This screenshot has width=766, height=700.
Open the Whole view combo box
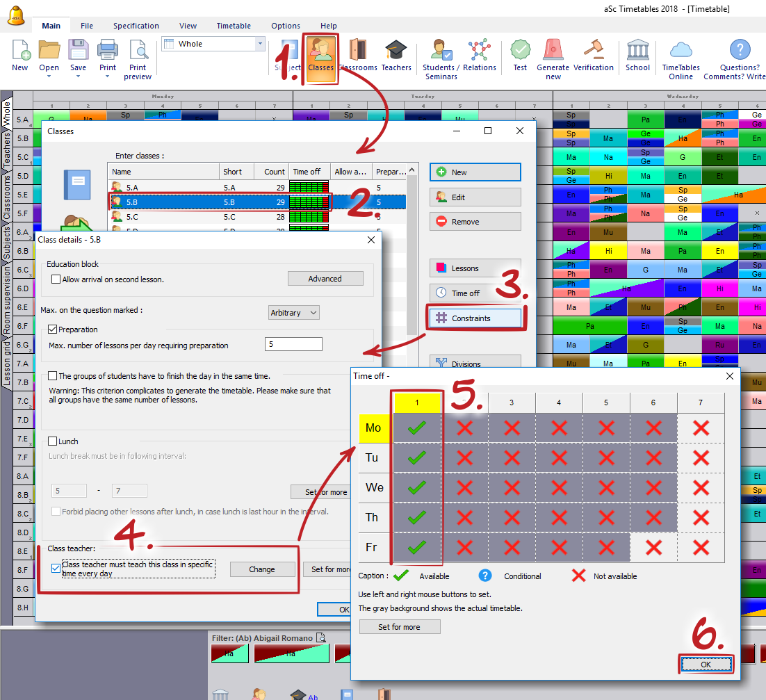pyautogui.click(x=213, y=44)
